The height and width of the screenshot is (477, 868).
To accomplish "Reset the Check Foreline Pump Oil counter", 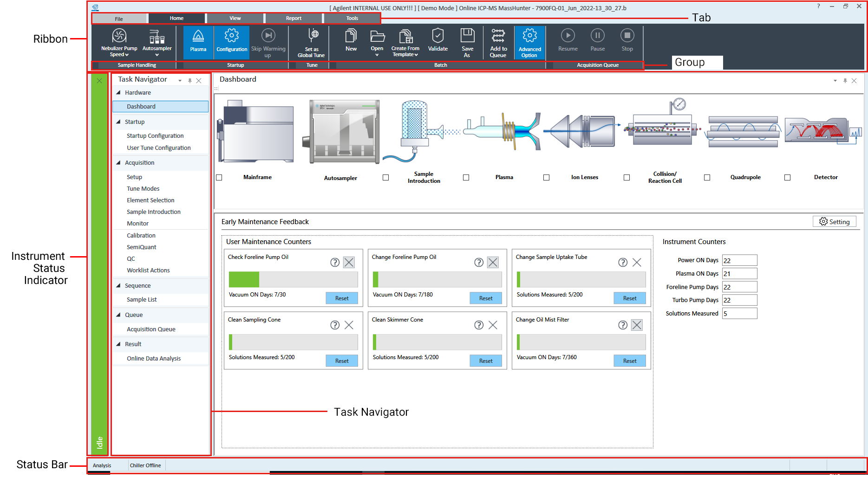I will click(x=342, y=298).
